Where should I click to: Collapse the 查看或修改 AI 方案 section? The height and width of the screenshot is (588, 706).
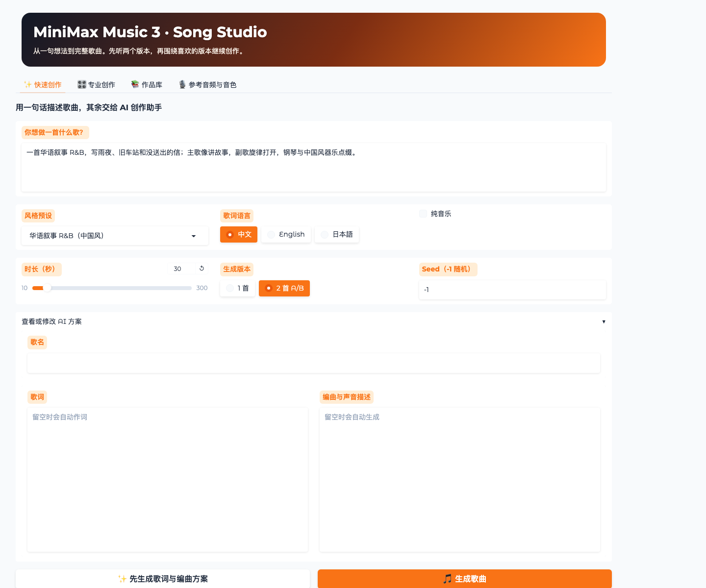click(x=314, y=321)
